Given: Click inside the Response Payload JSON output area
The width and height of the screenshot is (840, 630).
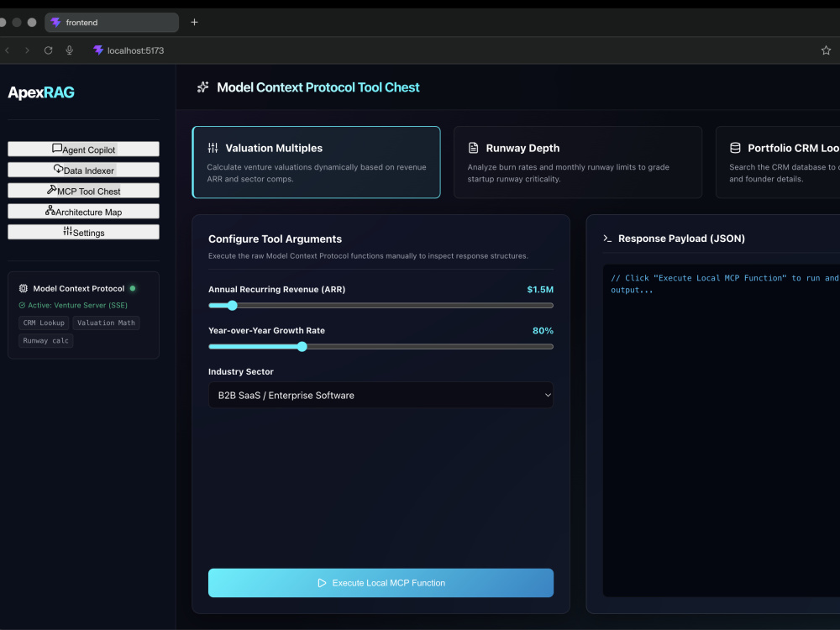Looking at the screenshot, I should 721,430.
